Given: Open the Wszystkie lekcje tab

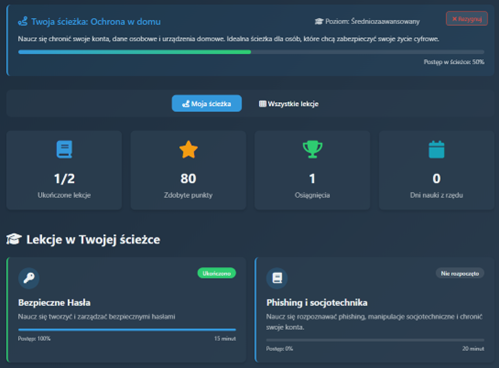Looking at the screenshot, I should point(289,104).
